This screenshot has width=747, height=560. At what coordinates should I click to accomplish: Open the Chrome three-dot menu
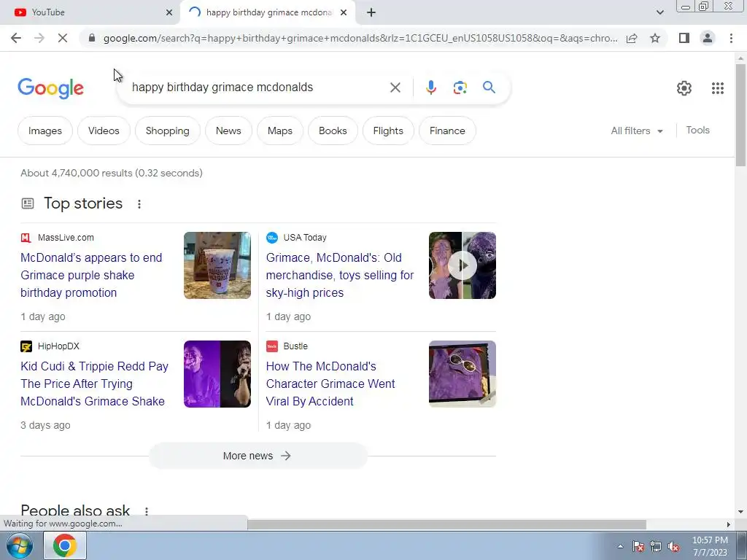731,38
